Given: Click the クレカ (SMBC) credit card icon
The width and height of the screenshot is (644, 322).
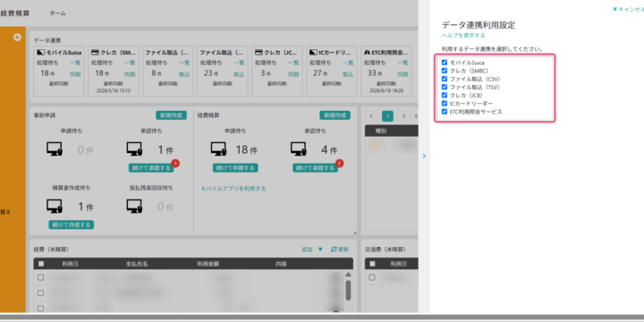Looking at the screenshot, I should point(95,53).
